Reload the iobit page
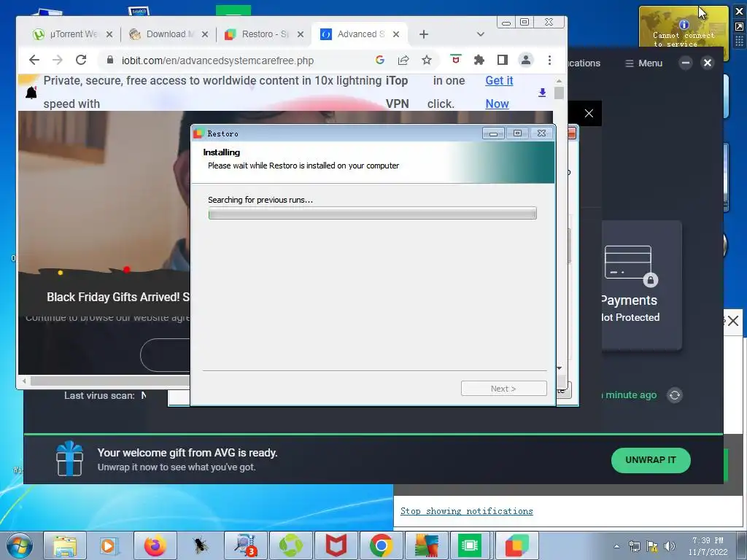 click(x=82, y=60)
